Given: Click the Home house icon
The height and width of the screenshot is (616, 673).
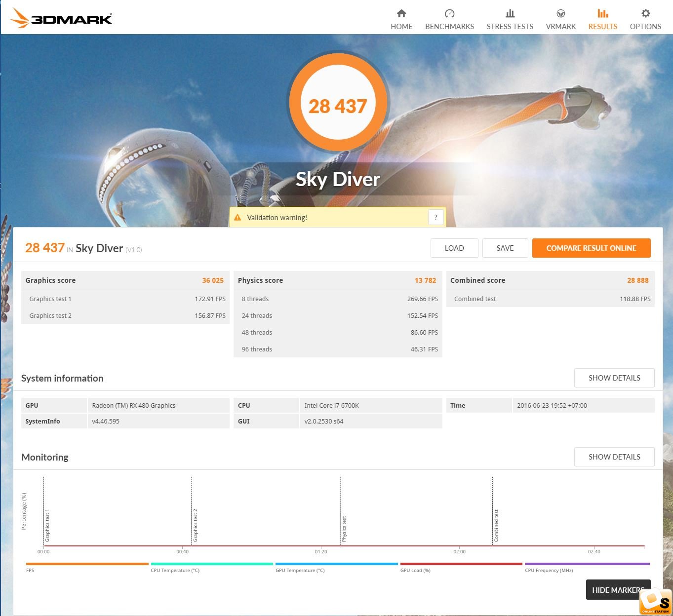Looking at the screenshot, I should coord(401,13).
